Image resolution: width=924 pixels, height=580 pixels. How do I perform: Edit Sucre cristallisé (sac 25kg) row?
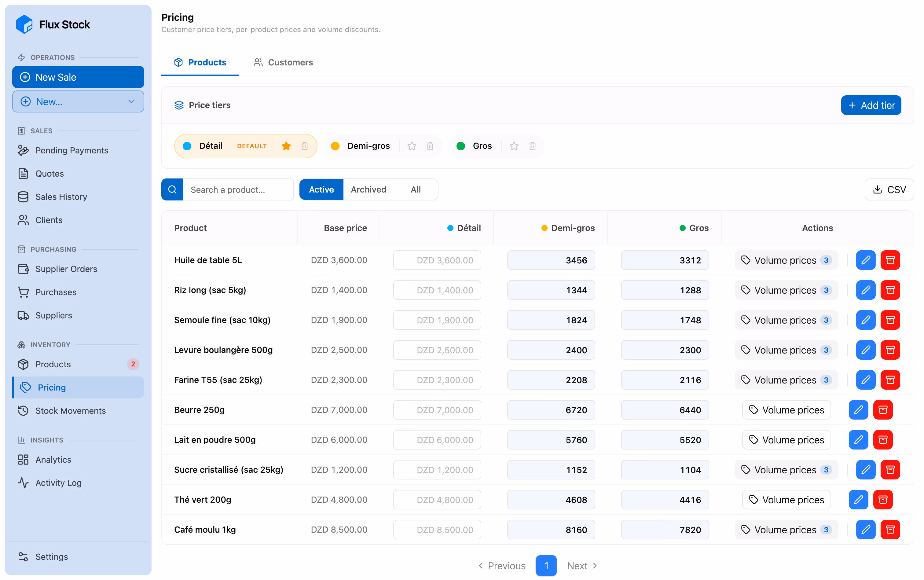(866, 469)
